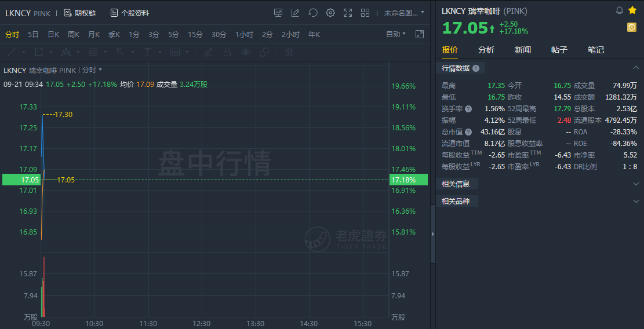Screen dimensions: 644x329
Task: Click the 17.05 current price label on axis
Action: 20,180
